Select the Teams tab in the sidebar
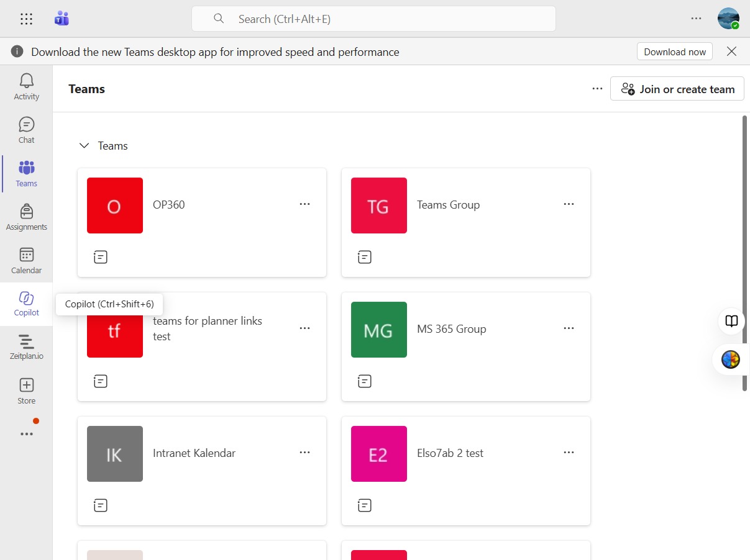 click(x=26, y=174)
